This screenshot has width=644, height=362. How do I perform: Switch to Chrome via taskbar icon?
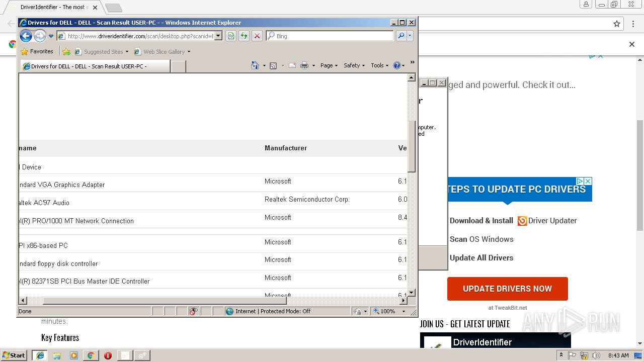[x=91, y=355]
